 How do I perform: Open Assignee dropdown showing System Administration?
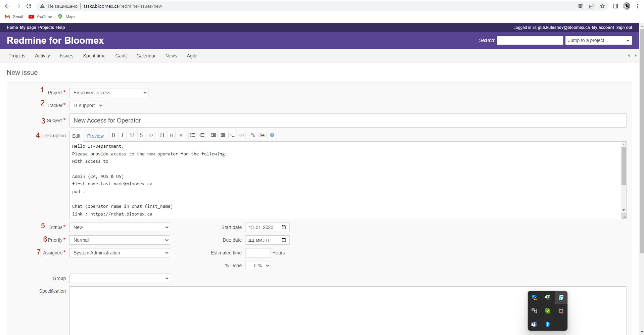click(x=120, y=253)
